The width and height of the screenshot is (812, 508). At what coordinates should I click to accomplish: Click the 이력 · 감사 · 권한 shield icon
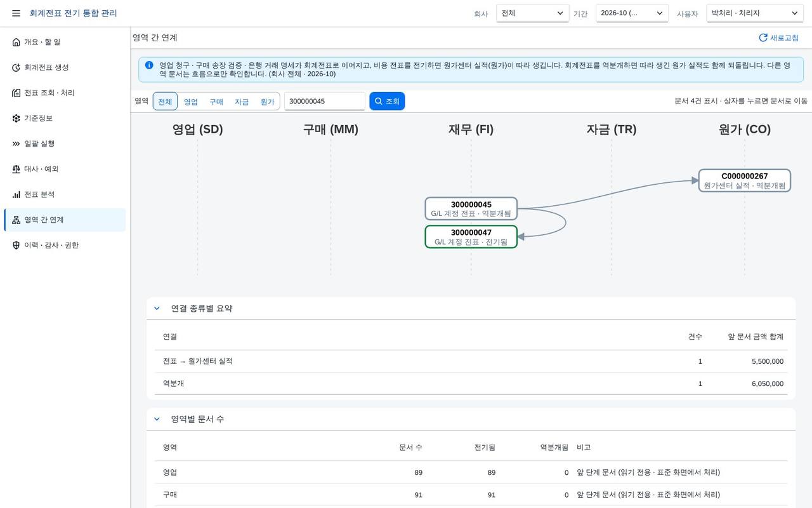16,245
